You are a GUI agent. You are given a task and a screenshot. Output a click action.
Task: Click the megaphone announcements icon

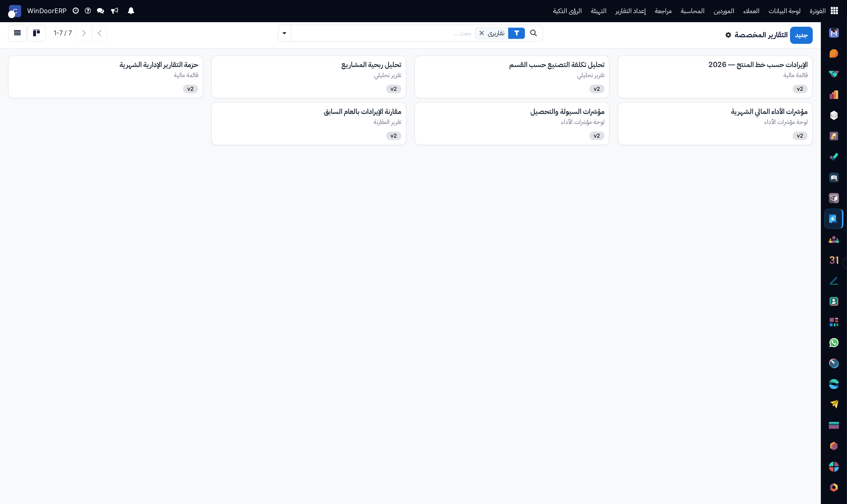tap(114, 11)
